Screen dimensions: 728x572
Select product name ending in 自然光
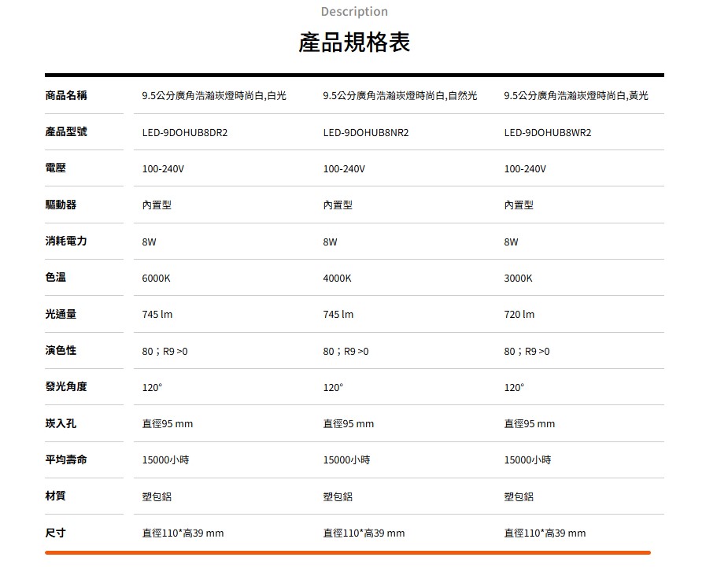tap(401, 96)
